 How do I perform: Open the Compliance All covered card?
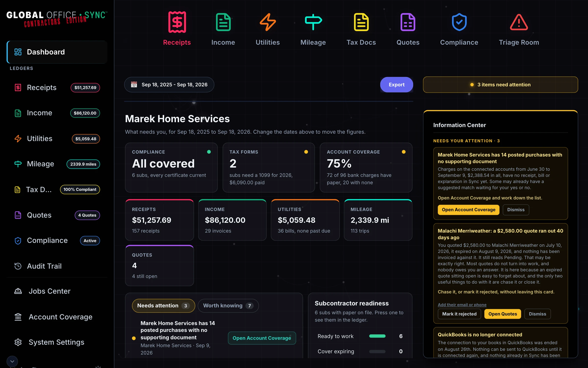(171, 168)
